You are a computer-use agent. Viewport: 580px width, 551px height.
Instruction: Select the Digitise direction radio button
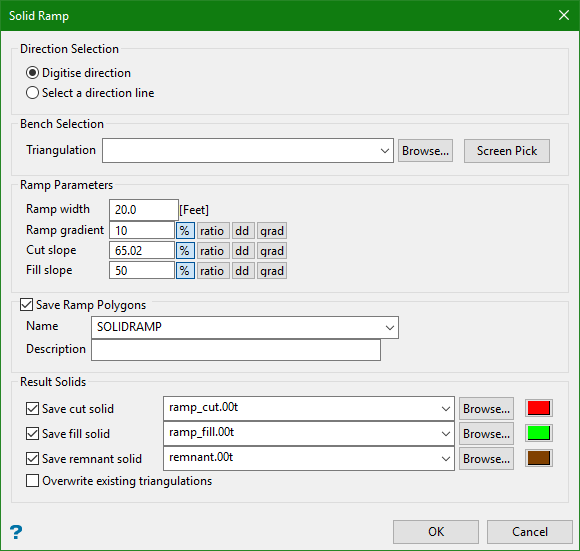click(33, 73)
